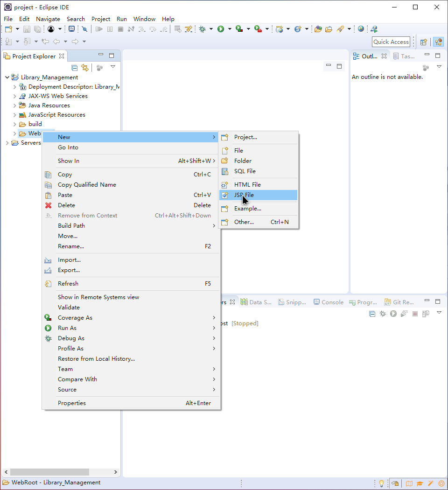Open the Debug dropdown arrow
This screenshot has width=448, height=490.
click(x=211, y=29)
